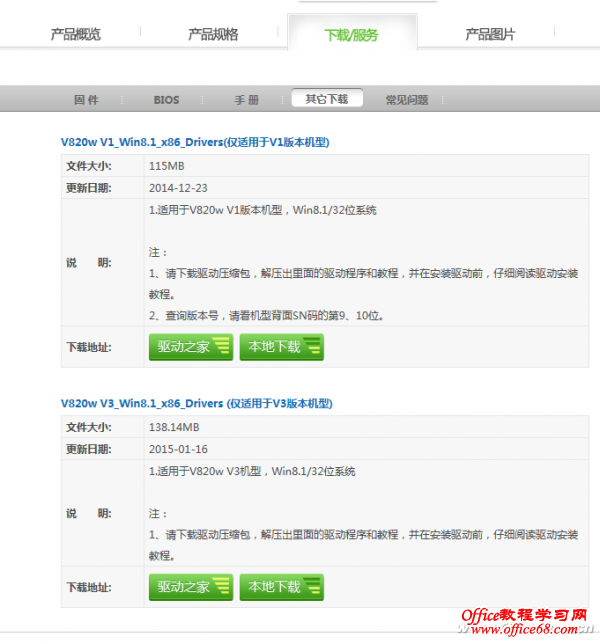Select the 2014-12-23 update date
Image resolution: width=600 pixels, height=644 pixels.
[178, 188]
